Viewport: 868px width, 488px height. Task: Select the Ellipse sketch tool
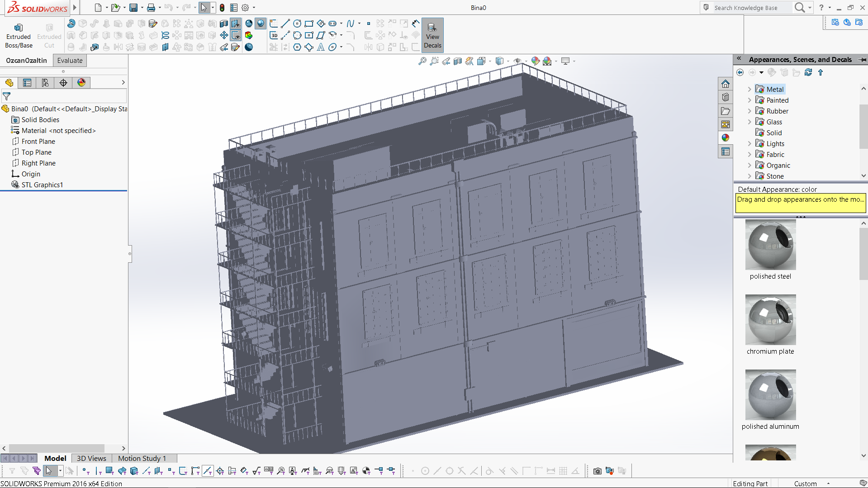tap(332, 47)
